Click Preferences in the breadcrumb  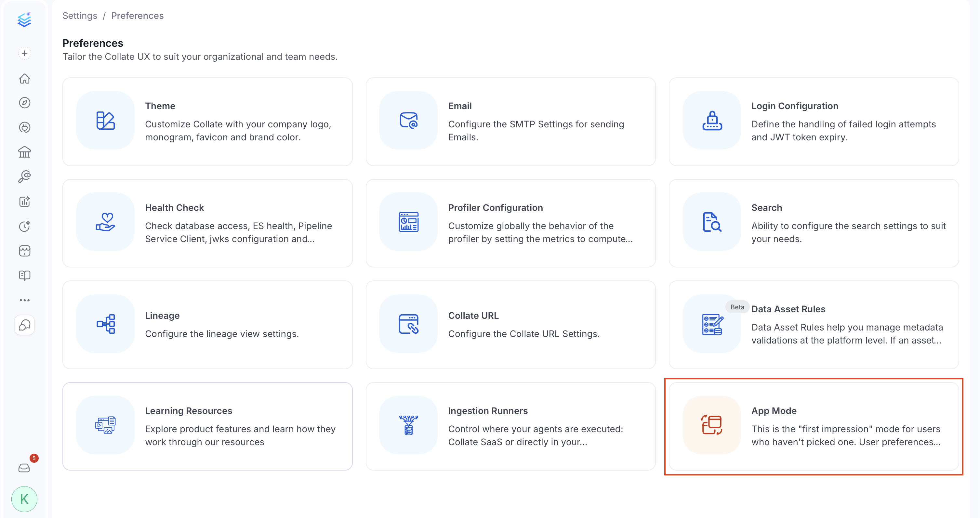click(x=137, y=16)
